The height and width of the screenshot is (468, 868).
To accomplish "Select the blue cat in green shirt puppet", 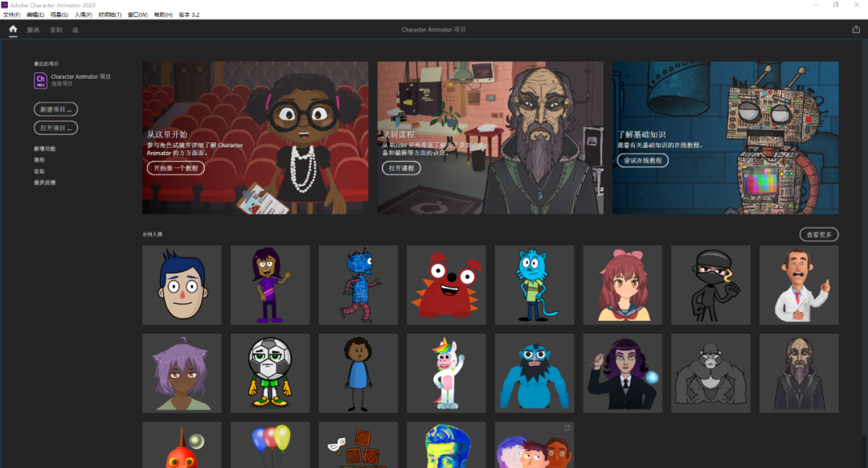I will [x=534, y=285].
